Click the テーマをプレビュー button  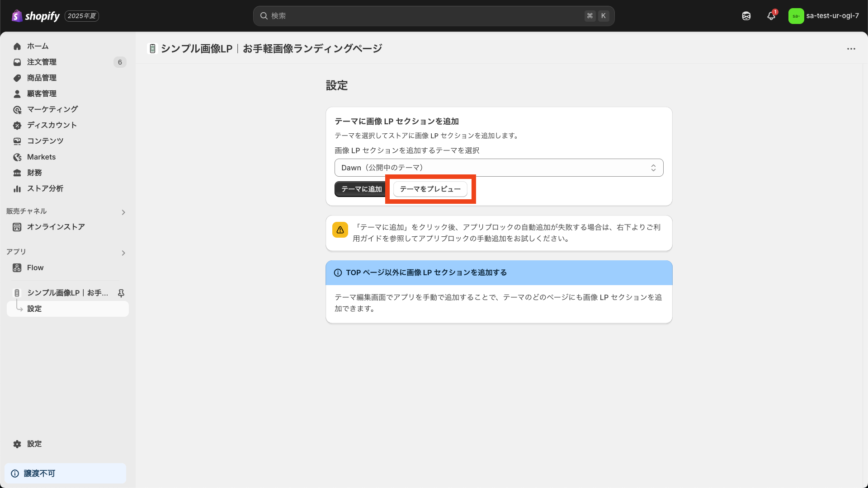pos(430,189)
